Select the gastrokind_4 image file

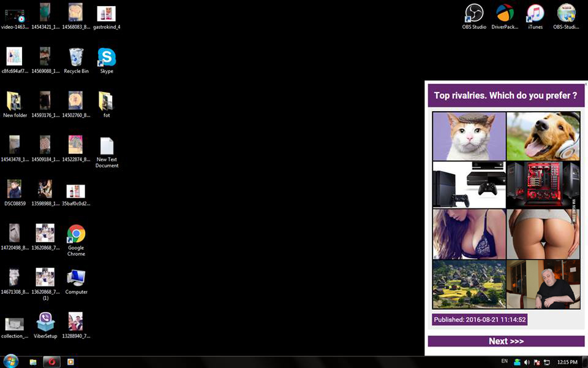[x=107, y=17]
